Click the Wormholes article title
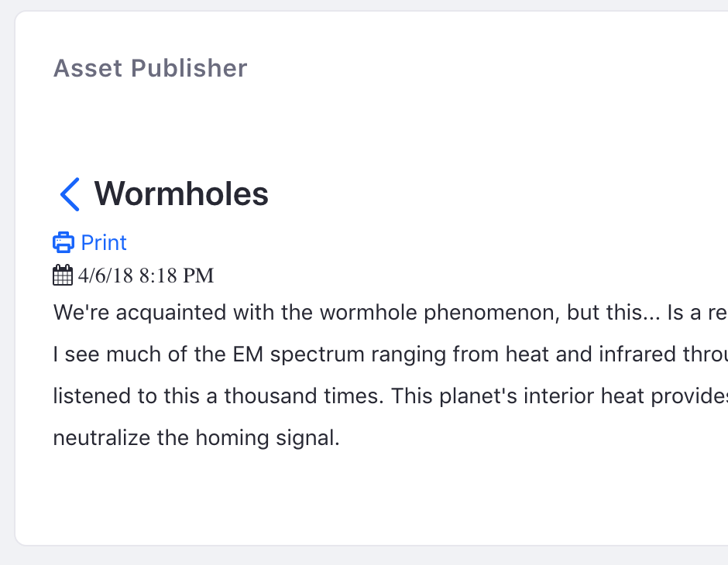728x565 pixels. [181, 194]
